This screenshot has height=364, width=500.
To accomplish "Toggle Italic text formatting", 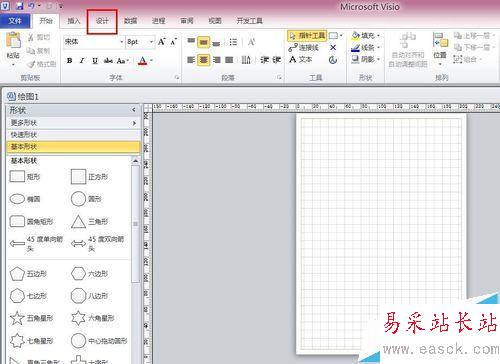I will [82, 61].
